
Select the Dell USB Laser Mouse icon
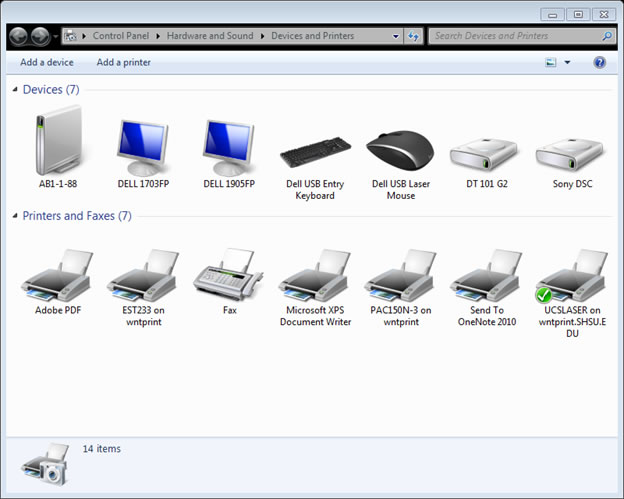click(400, 150)
